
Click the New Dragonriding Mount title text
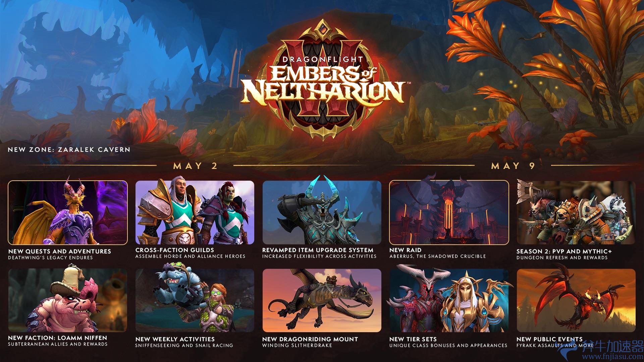[x=310, y=339]
